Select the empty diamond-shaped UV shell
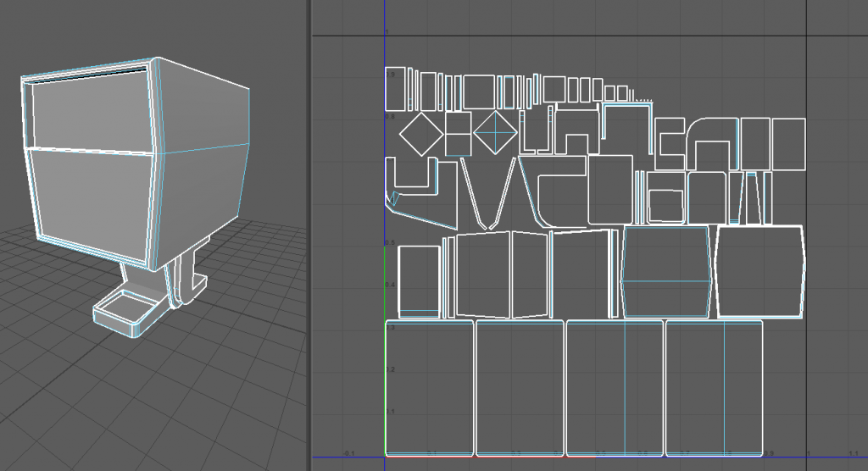 tap(421, 134)
